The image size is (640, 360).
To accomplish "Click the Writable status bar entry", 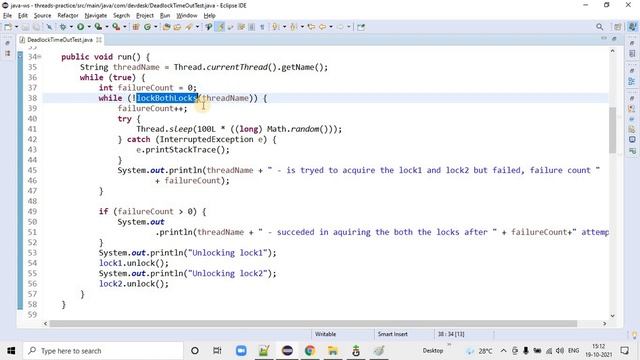I will click(325, 334).
